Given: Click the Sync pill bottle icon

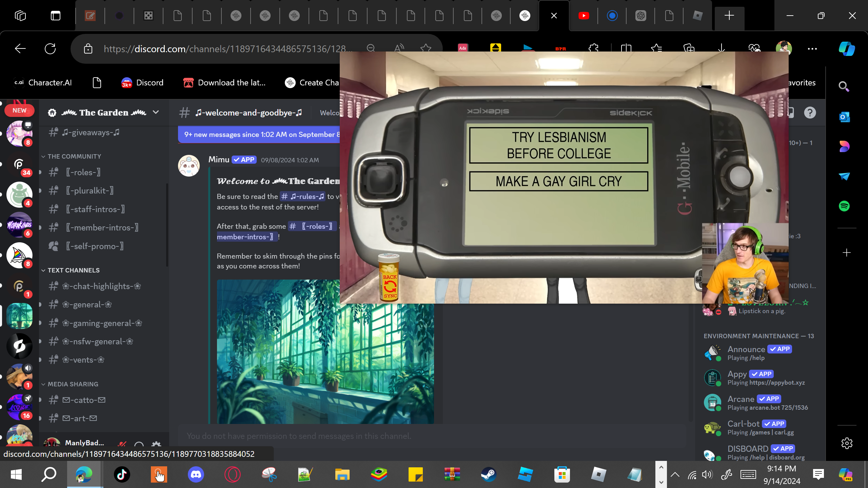Looking at the screenshot, I should (389, 278).
